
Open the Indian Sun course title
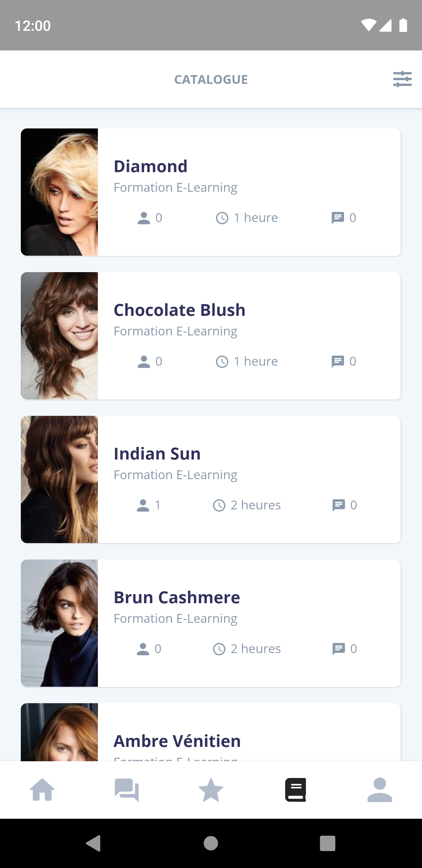click(157, 454)
